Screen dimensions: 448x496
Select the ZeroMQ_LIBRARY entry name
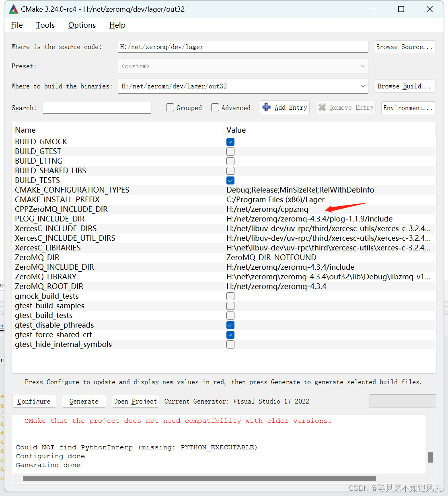pos(45,277)
